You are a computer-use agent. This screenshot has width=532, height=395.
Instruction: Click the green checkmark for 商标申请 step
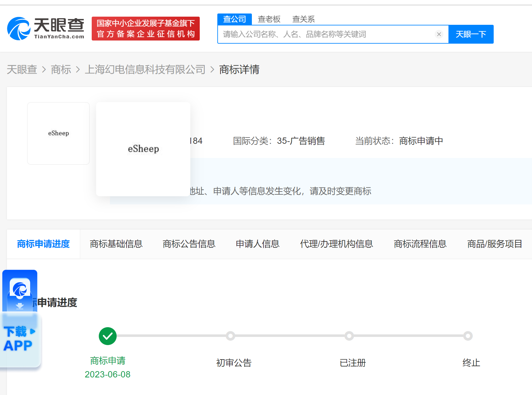tap(108, 336)
